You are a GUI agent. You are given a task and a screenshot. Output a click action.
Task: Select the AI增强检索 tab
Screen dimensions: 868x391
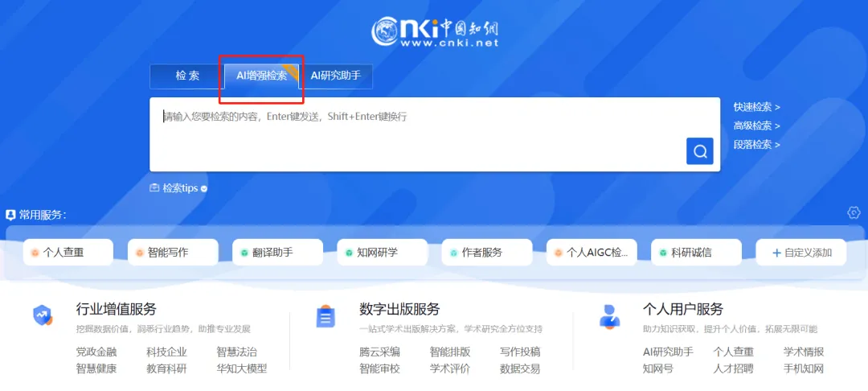click(262, 76)
